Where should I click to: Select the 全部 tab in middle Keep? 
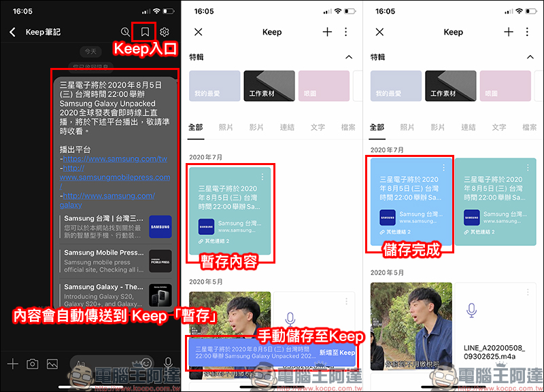click(x=196, y=128)
